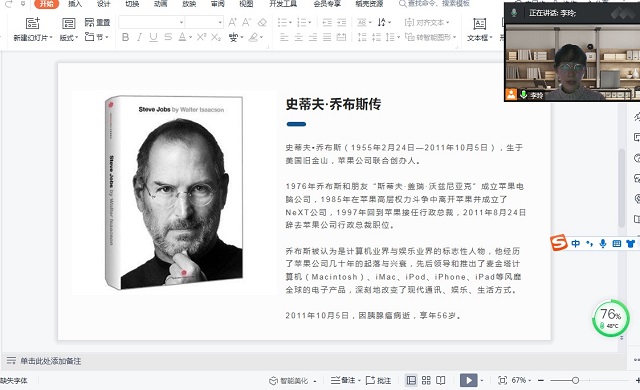Switch to the Transitions (切换) tab

(132, 4)
